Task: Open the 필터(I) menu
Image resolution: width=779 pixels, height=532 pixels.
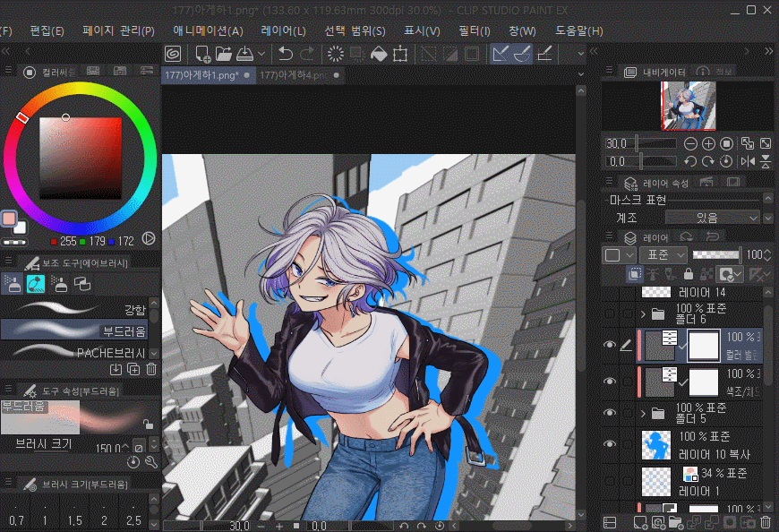Action: tap(474, 30)
